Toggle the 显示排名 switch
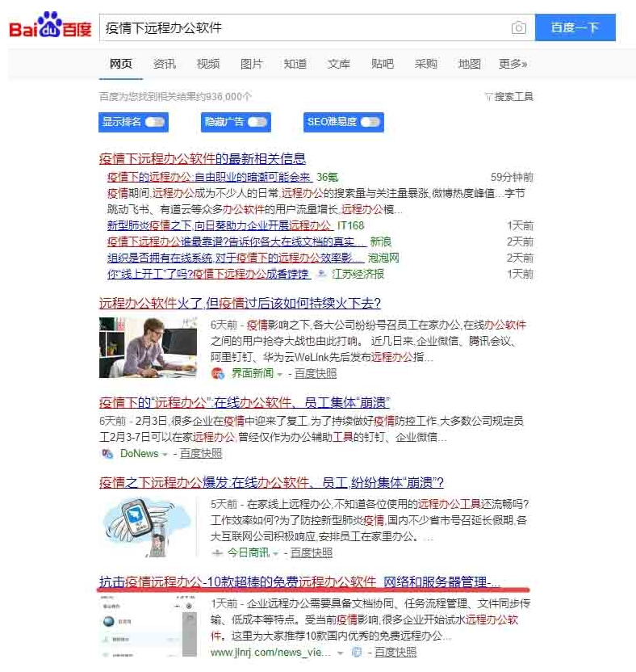The image size is (636, 672). click(x=155, y=122)
